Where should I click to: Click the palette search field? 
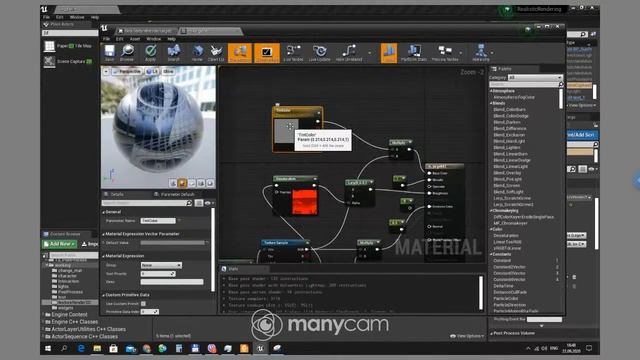(x=526, y=84)
